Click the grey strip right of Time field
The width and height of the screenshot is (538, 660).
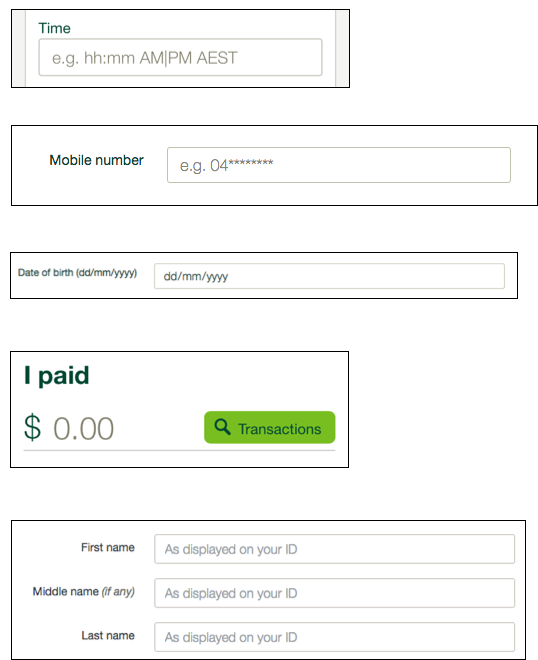click(342, 48)
